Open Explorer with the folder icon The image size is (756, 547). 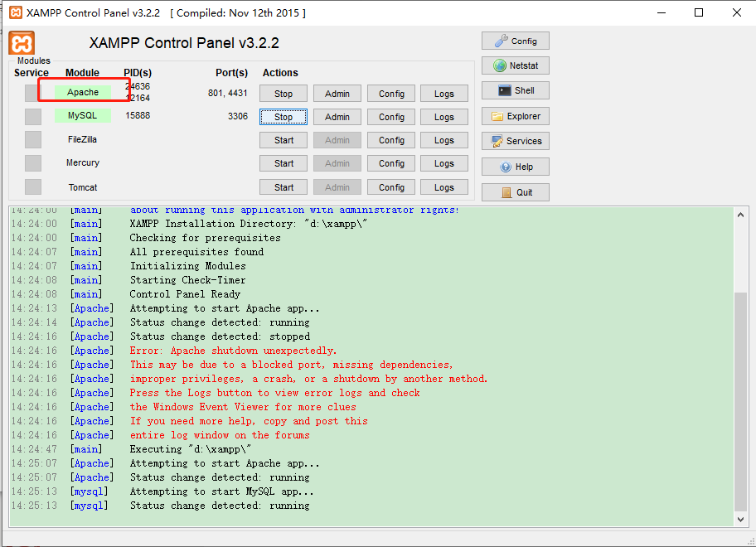(x=516, y=116)
